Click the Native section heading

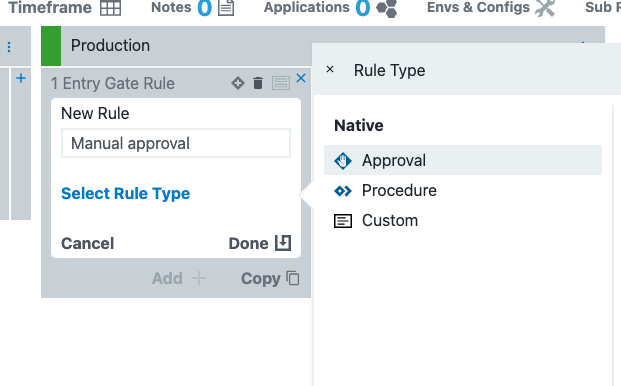(x=359, y=125)
